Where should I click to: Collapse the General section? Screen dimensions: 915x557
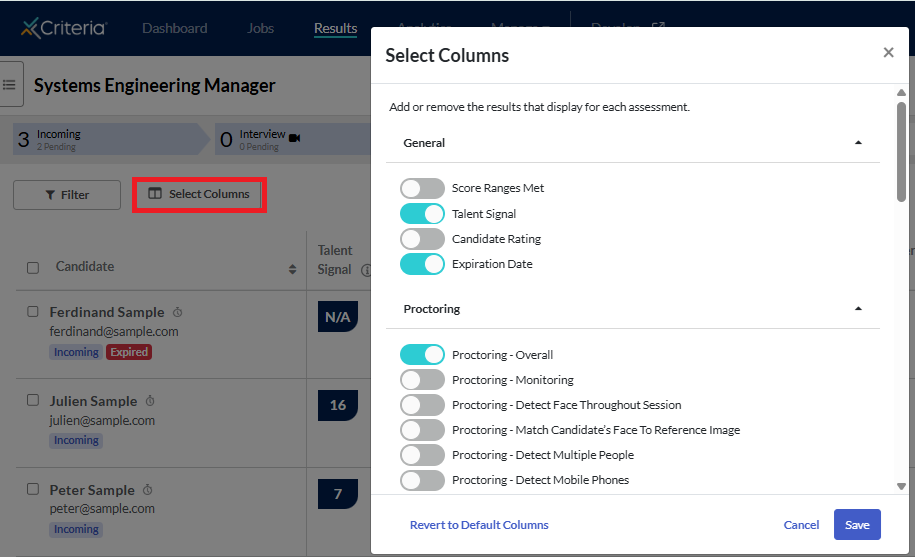pyautogui.click(x=858, y=143)
